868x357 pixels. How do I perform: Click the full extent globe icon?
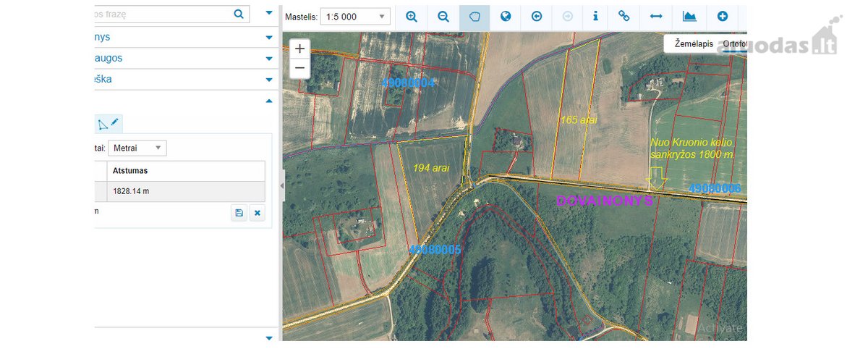tap(506, 17)
